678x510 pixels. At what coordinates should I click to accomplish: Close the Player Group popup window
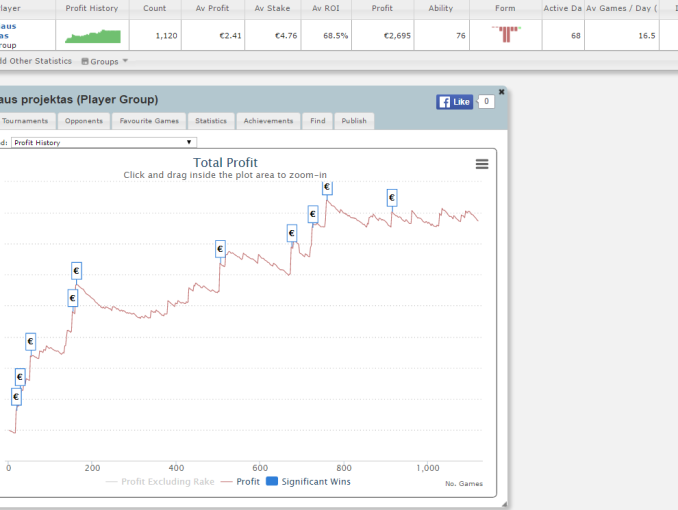tap(501, 92)
